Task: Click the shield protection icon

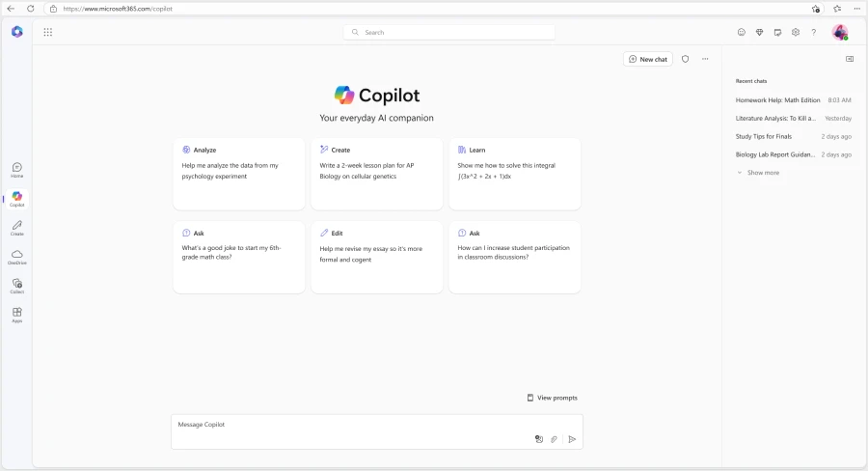Action: pyautogui.click(x=686, y=59)
